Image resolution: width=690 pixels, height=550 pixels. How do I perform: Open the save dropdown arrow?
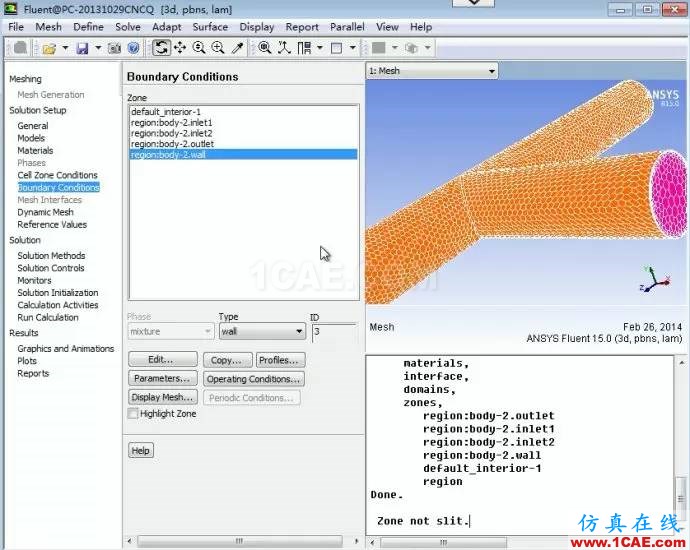point(98,48)
